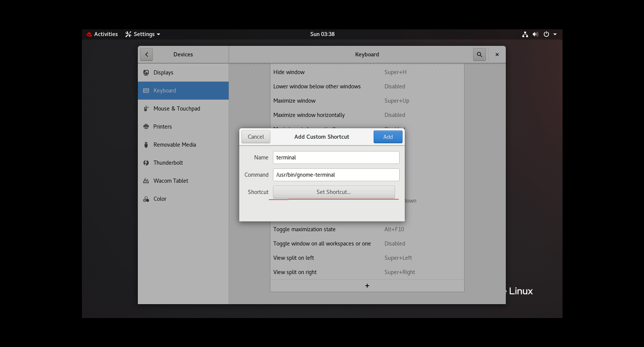Click the volume icon in the top bar

[535, 34]
